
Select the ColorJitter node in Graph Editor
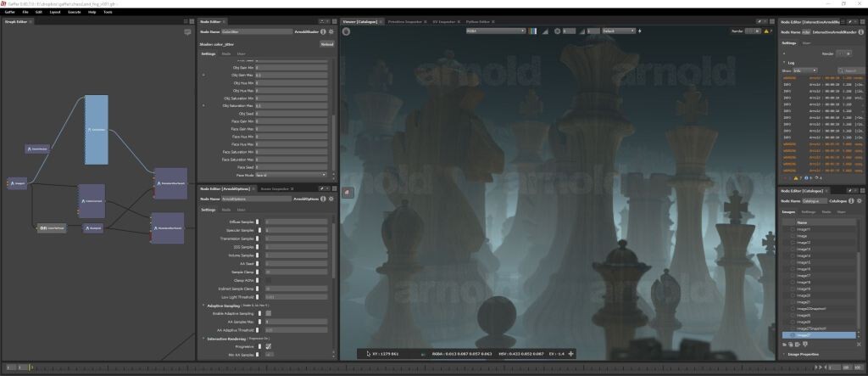tap(97, 130)
